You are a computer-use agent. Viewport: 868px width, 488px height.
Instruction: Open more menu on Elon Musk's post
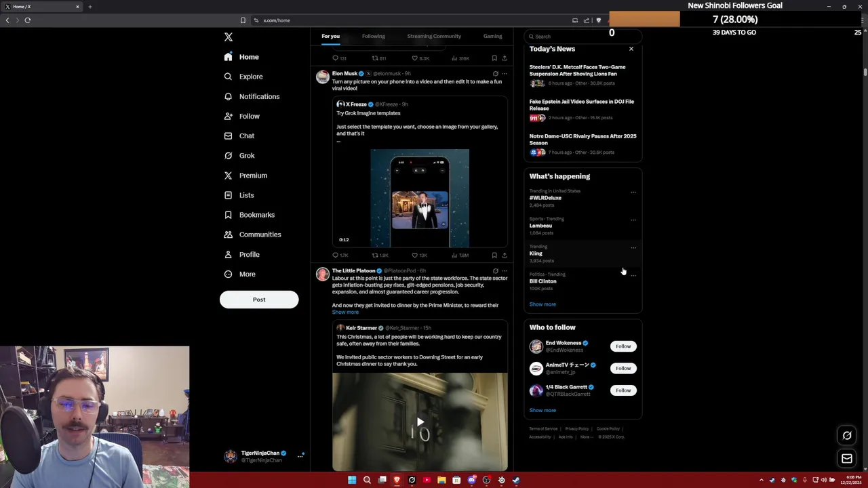pos(505,73)
